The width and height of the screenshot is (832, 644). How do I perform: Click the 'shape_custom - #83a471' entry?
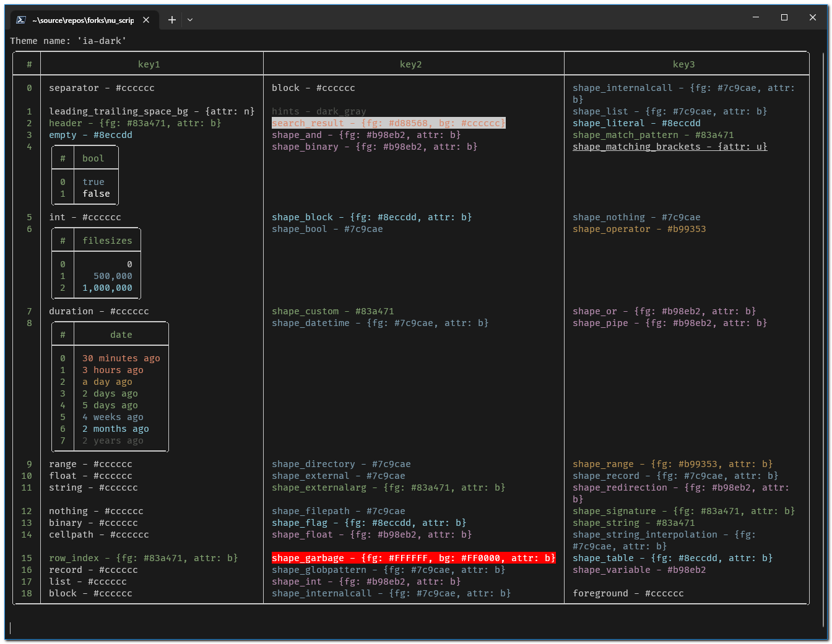coord(333,311)
